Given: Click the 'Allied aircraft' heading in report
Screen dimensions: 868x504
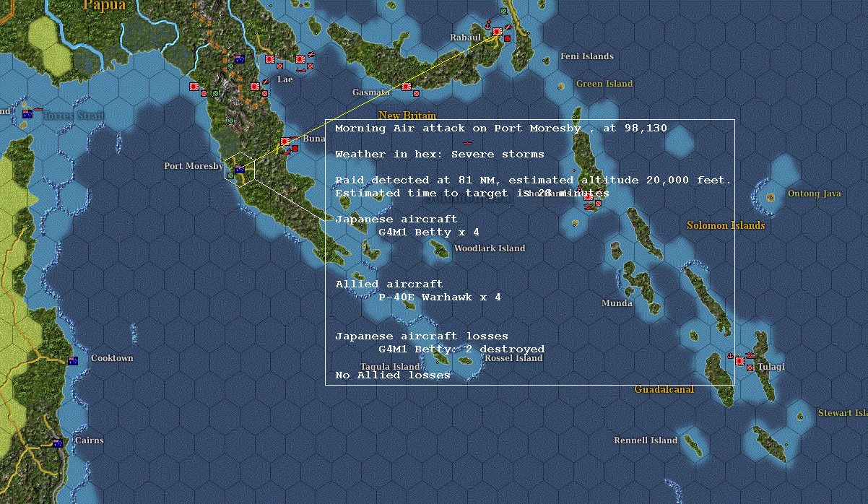Looking at the screenshot, I should point(389,284).
